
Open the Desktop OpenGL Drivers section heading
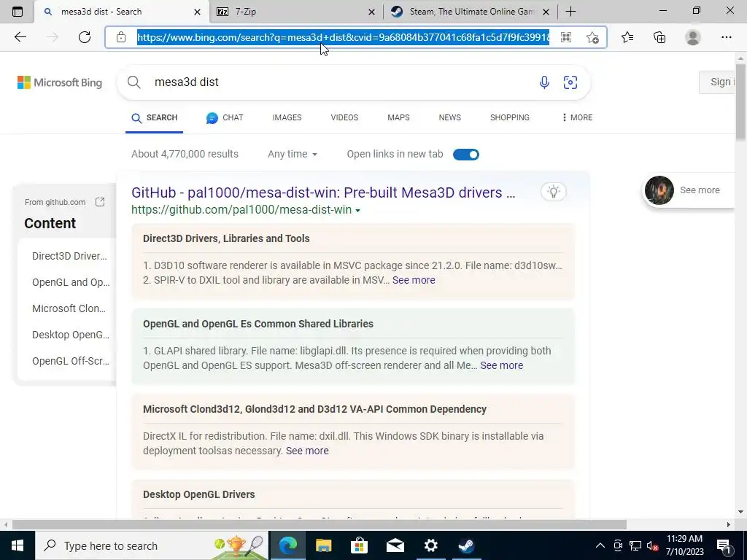click(198, 494)
